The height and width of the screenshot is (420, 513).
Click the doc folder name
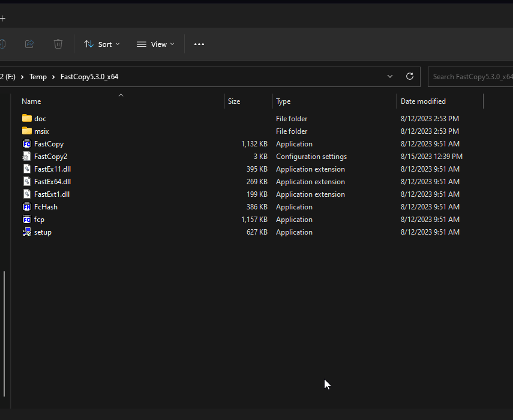point(40,119)
